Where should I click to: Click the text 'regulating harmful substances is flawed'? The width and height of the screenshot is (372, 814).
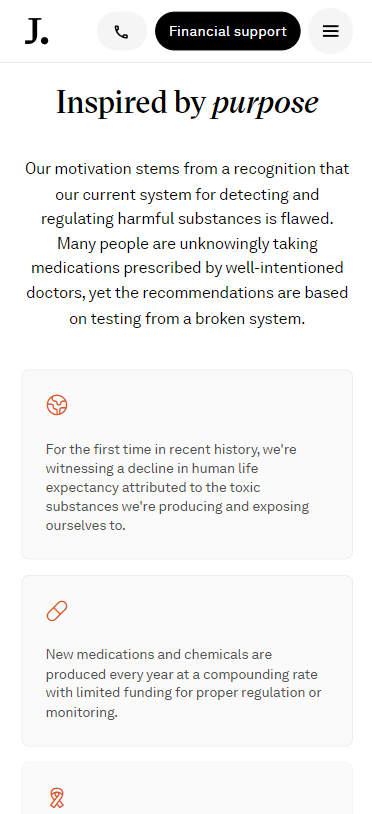click(187, 219)
